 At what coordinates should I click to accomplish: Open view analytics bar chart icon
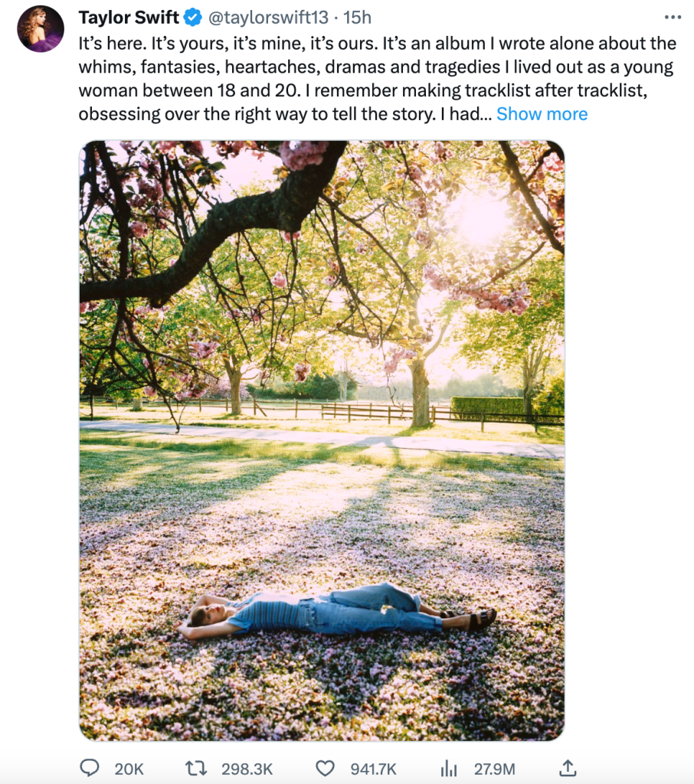[x=449, y=768]
